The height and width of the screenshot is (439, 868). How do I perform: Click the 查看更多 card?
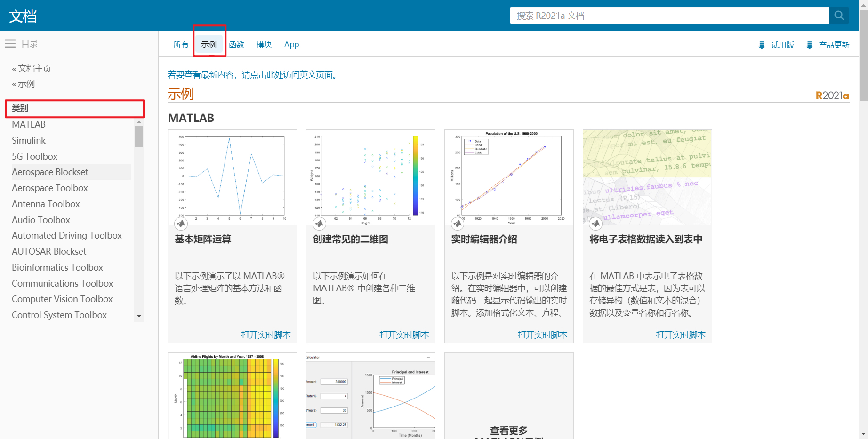click(x=509, y=396)
